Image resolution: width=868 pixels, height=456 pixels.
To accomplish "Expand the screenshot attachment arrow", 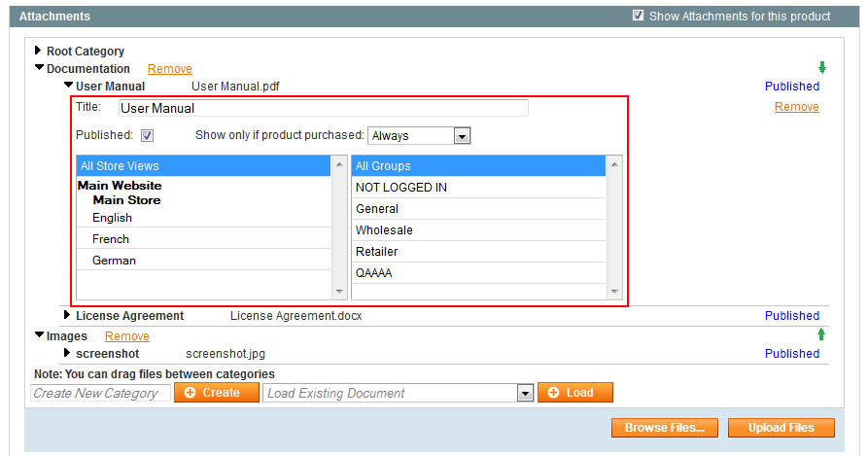I will point(67,353).
